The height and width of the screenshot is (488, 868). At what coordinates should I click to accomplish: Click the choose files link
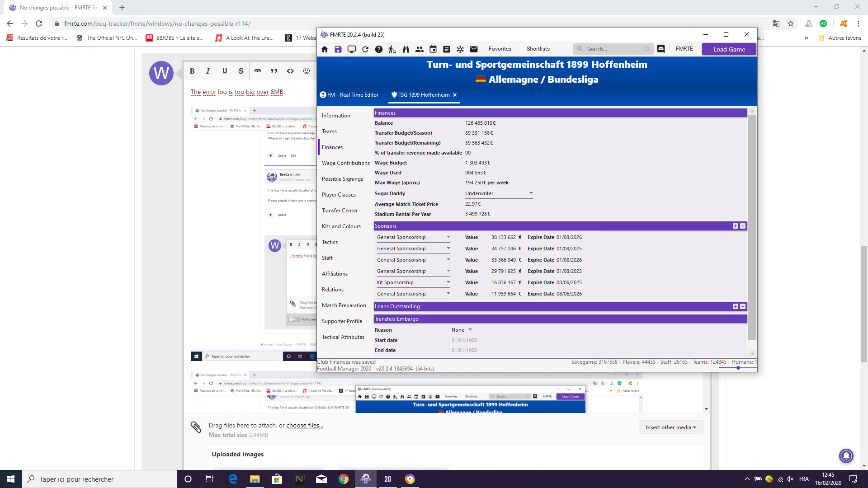305,426
